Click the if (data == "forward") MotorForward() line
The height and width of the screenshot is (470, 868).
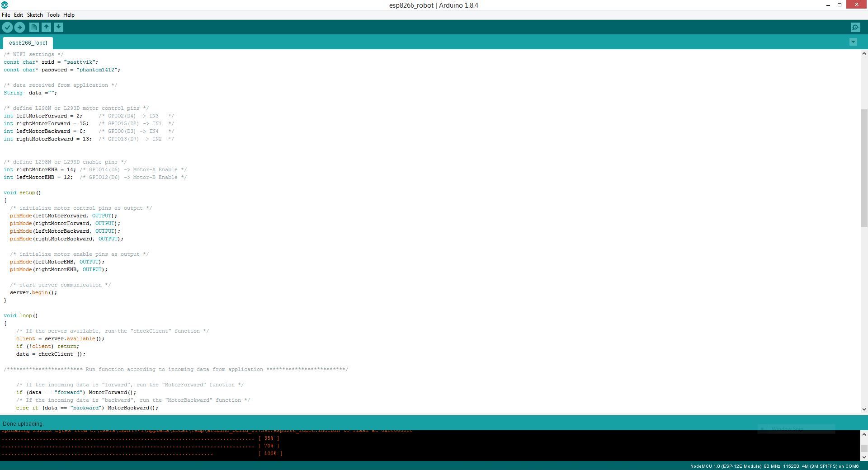click(x=76, y=392)
